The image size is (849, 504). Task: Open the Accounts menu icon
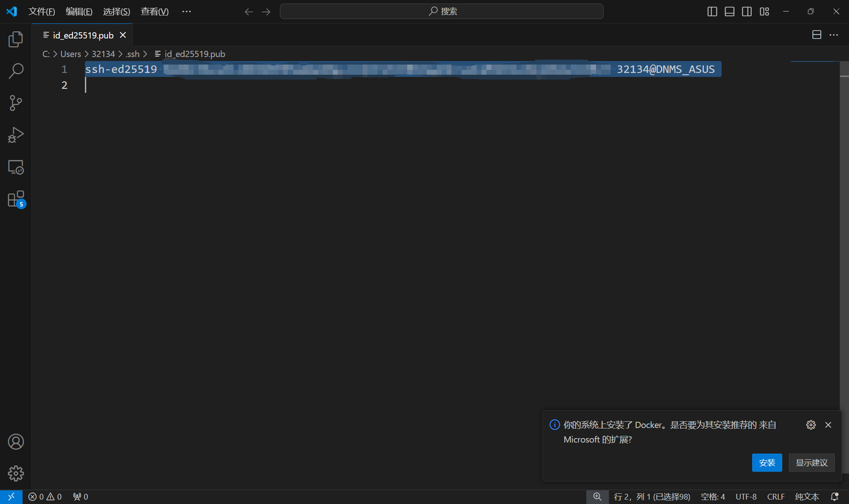point(15,442)
